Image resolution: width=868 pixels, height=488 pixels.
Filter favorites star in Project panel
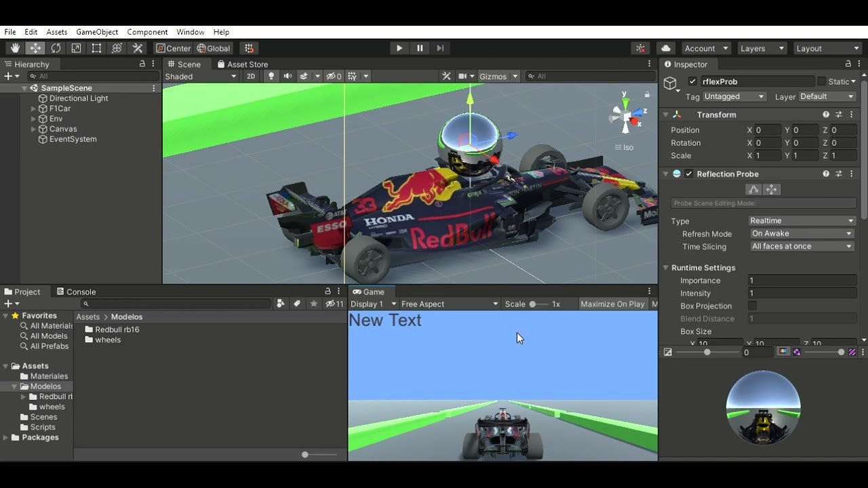coord(313,304)
